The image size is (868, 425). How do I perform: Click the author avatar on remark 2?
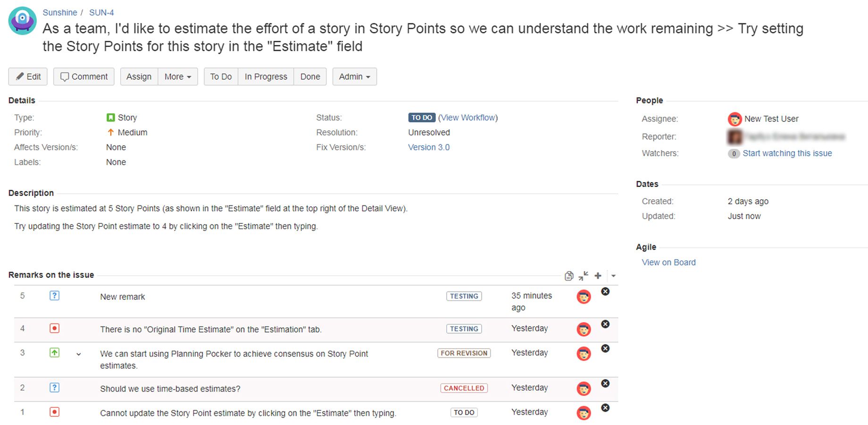584,389
